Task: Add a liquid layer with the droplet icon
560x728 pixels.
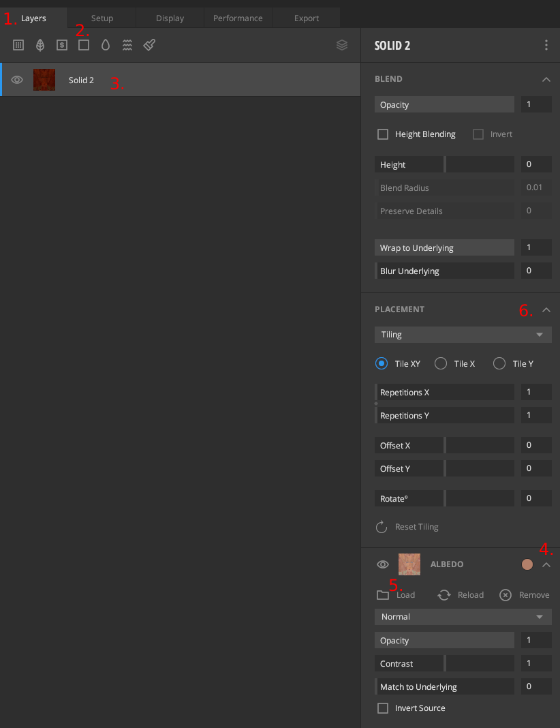Action: (x=106, y=45)
